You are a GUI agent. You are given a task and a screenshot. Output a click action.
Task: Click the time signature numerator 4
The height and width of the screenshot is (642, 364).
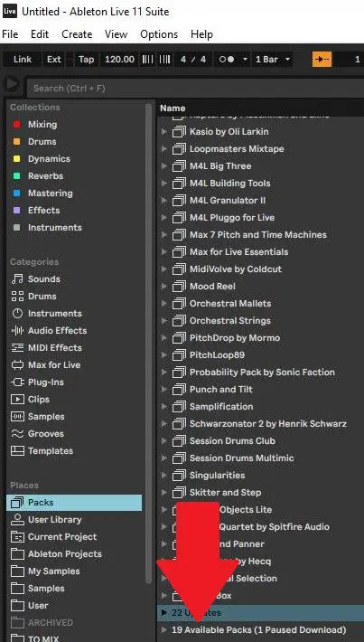pyautogui.click(x=183, y=60)
